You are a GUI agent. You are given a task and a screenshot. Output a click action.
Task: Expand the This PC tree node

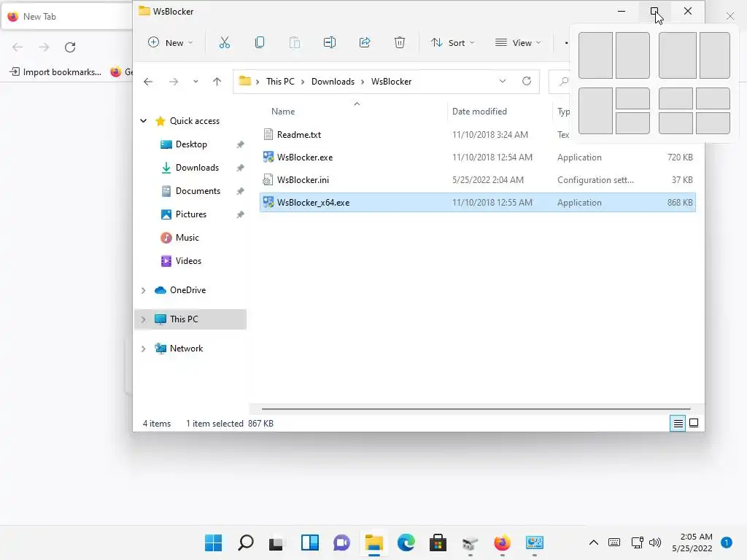(x=144, y=319)
